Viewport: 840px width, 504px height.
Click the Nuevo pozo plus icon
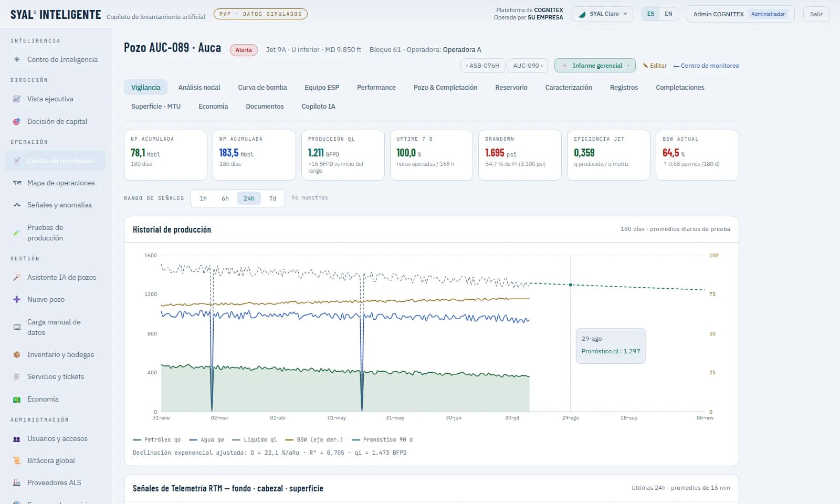click(17, 299)
